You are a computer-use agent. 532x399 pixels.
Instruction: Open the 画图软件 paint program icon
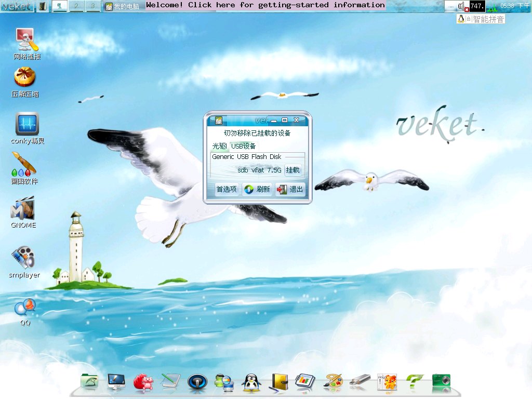coord(24,169)
